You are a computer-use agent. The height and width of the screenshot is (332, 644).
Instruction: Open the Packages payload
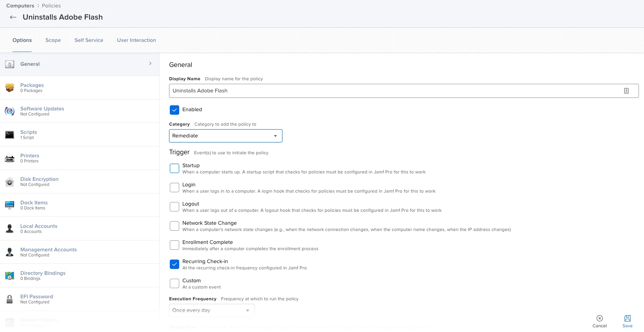(80, 88)
